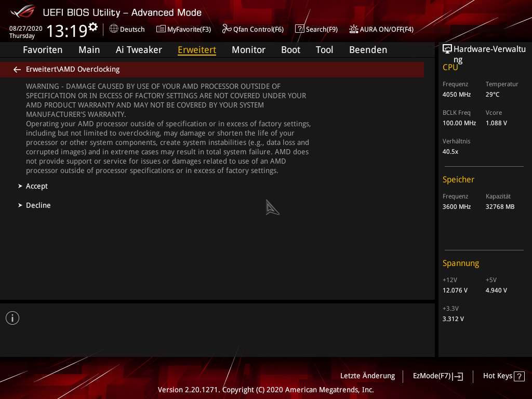
Task: Click the +12V value 12.076 V
Action: [455, 290]
